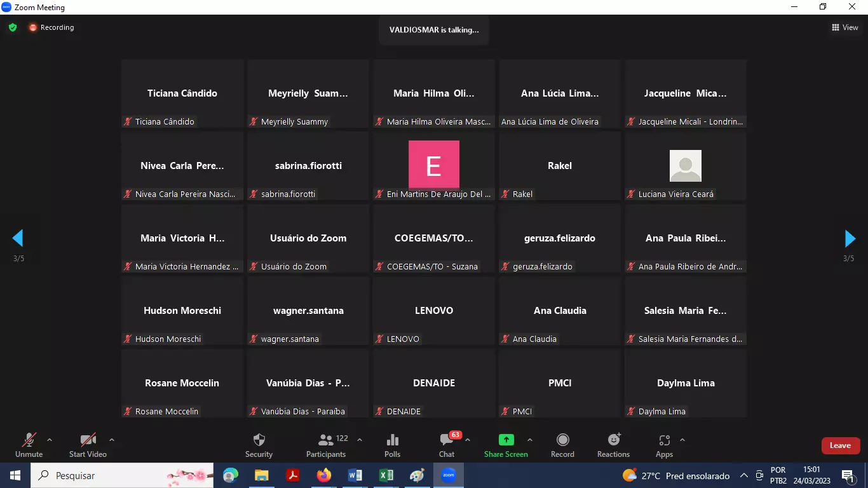The width and height of the screenshot is (868, 488).
Task: Leave the meeting
Action: [840, 445]
